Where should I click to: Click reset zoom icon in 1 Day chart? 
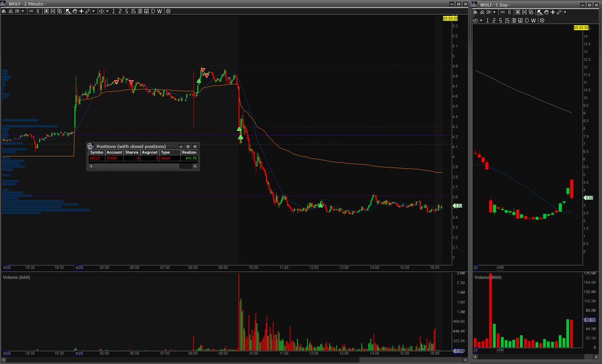[531, 12]
